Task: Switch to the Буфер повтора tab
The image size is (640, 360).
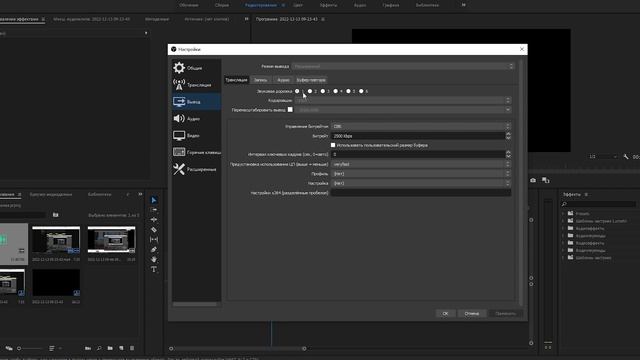Action: pos(311,80)
